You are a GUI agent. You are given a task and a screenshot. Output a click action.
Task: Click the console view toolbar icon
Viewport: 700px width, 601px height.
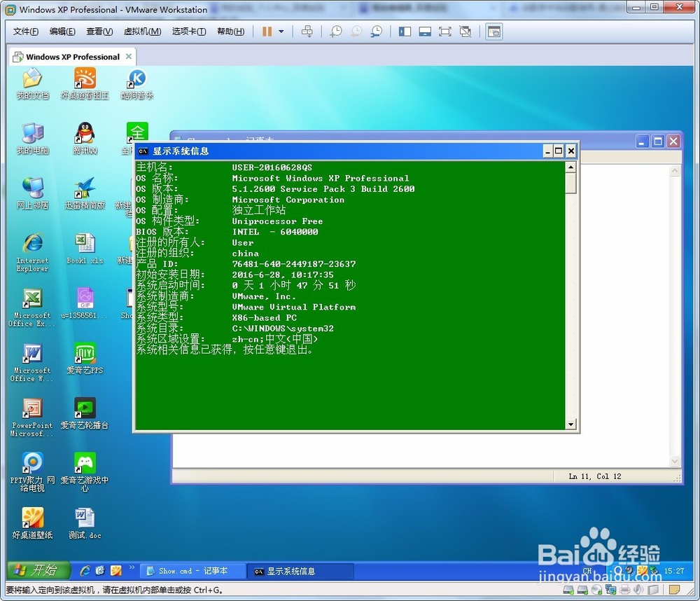494,32
